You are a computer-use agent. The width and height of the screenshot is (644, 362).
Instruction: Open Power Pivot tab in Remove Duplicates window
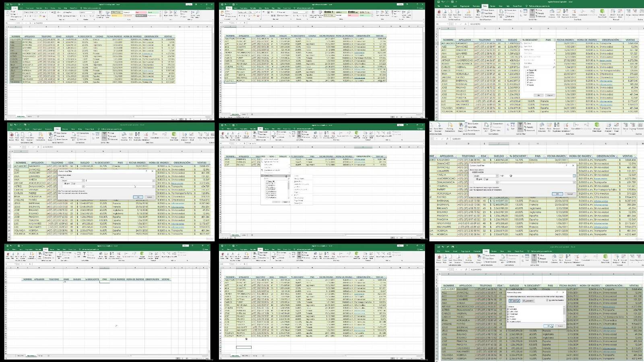pyautogui.click(x=519, y=251)
